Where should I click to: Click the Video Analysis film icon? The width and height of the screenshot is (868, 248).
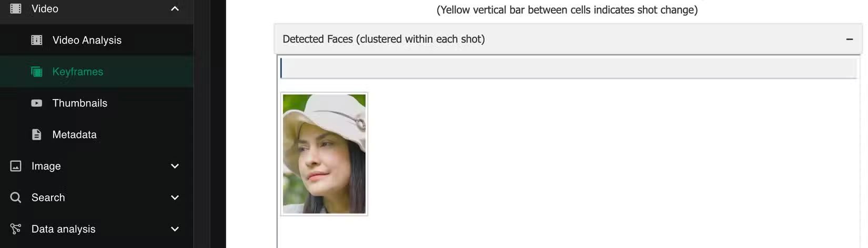[x=37, y=40]
